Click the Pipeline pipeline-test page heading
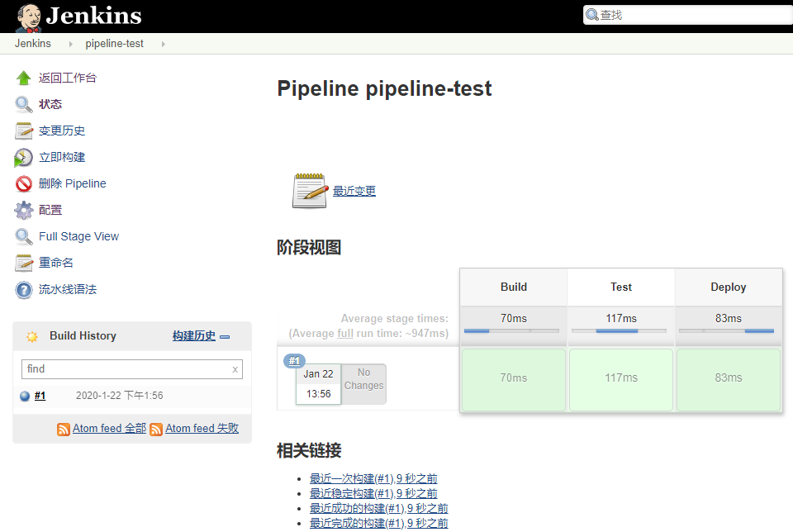This screenshot has height=532, width=793. [384, 88]
